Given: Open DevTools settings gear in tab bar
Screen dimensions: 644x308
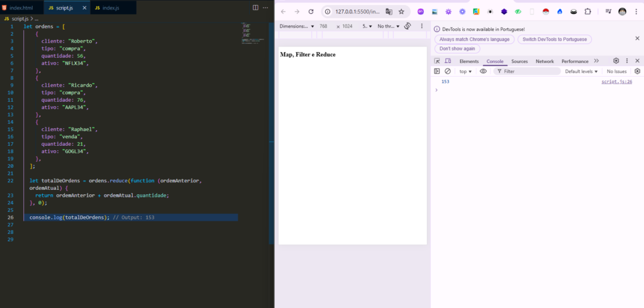Looking at the screenshot, I should pyautogui.click(x=616, y=61).
